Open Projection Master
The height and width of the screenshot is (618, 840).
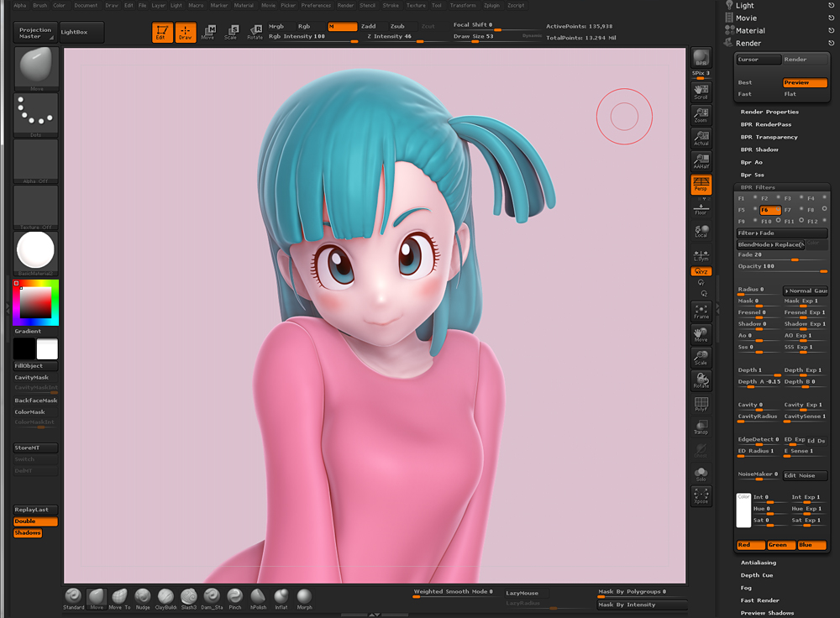coord(35,33)
